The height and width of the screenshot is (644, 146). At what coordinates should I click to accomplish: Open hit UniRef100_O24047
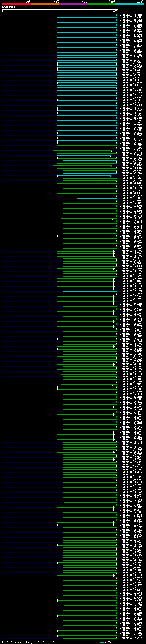click(x=131, y=85)
